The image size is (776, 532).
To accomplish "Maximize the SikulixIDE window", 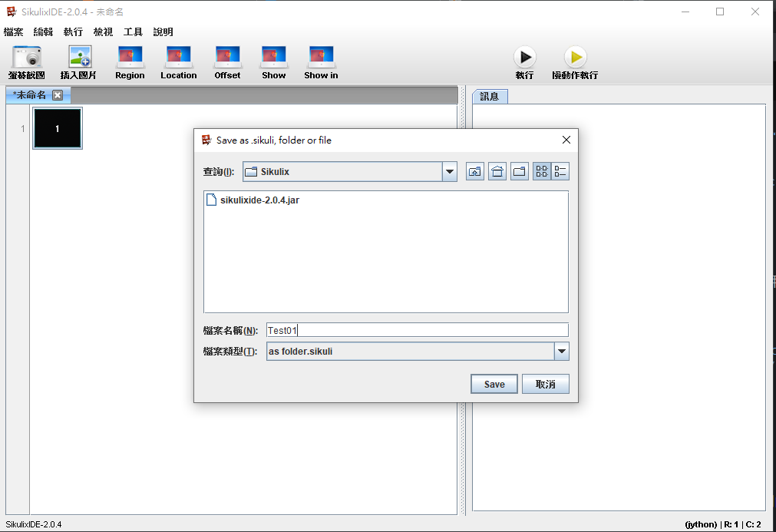I will click(x=720, y=12).
